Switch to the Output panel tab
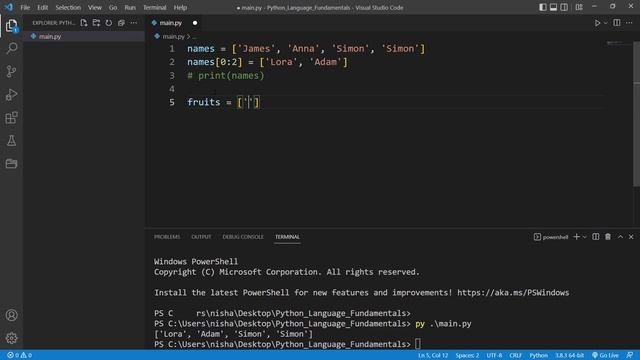640x360 pixels. pyautogui.click(x=201, y=237)
